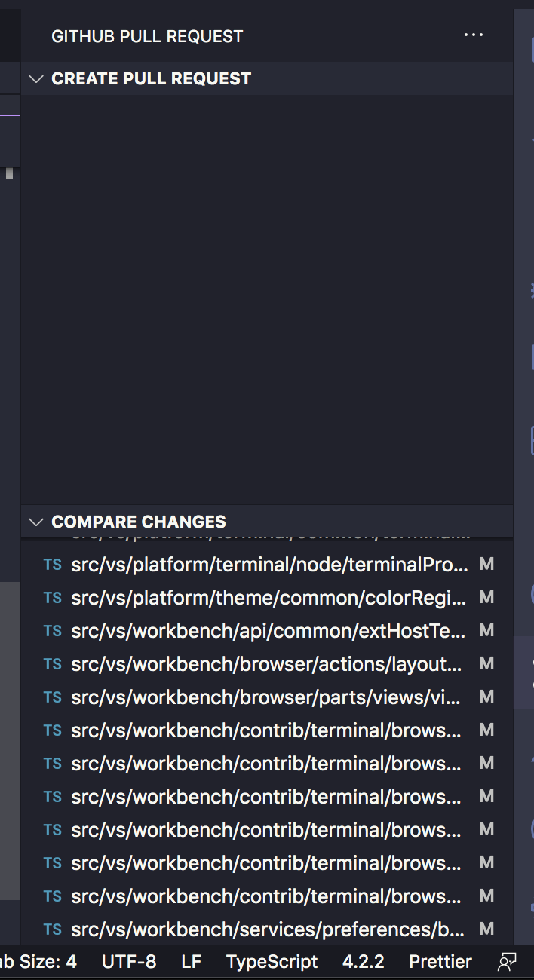The width and height of the screenshot is (534, 980).
Task: Click the M status badge on terminalPro... row
Action: 486,565
